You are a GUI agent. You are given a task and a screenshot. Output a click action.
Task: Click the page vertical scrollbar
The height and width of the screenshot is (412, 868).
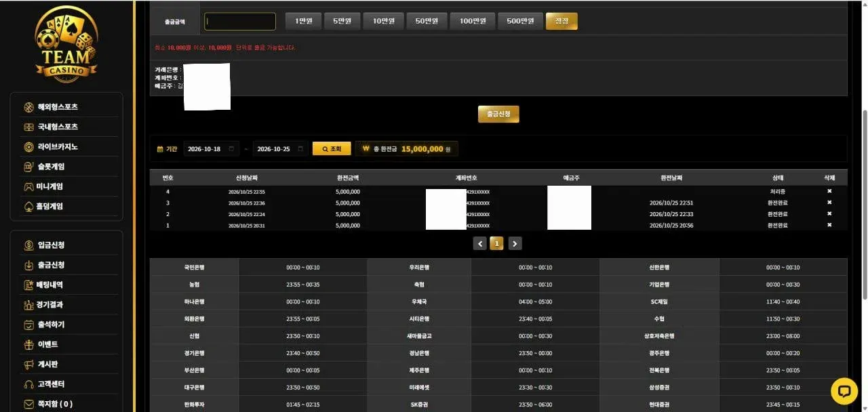pos(864,203)
